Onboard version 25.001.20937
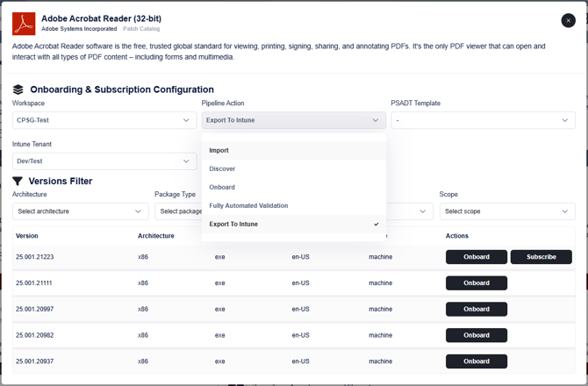Image resolution: width=588 pixels, height=386 pixels. pyautogui.click(x=477, y=361)
